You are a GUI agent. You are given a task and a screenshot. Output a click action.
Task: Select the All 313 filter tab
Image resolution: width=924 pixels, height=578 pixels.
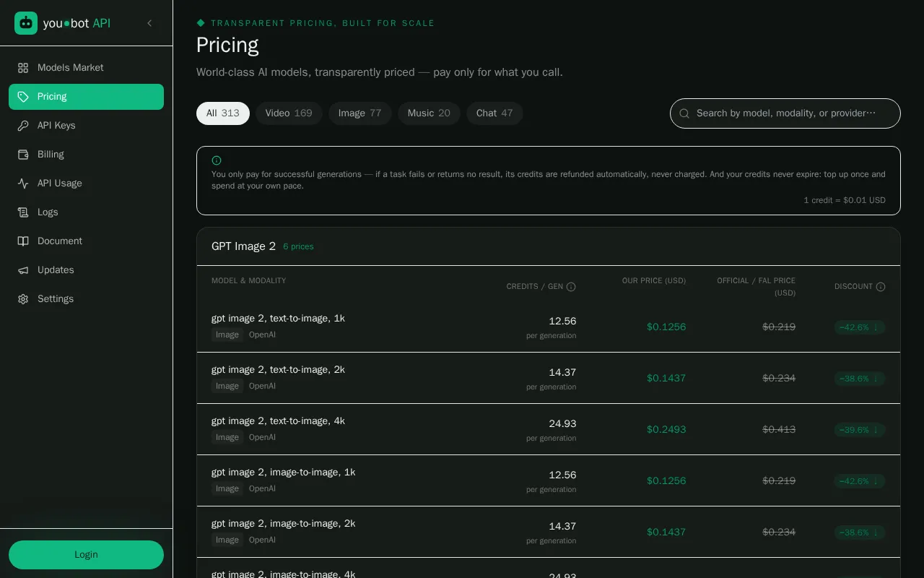223,113
